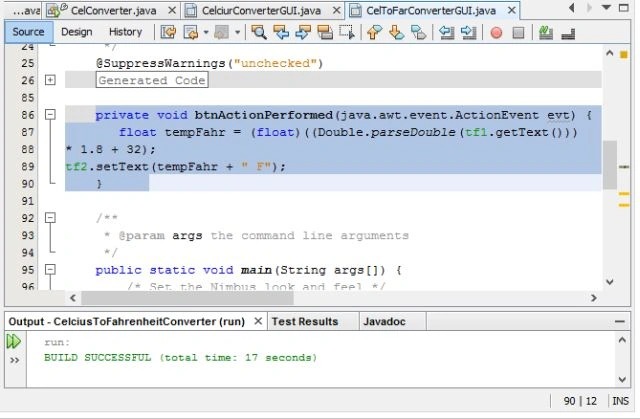Switch to Design view
This screenshot has height=419, width=640.
tap(77, 32)
